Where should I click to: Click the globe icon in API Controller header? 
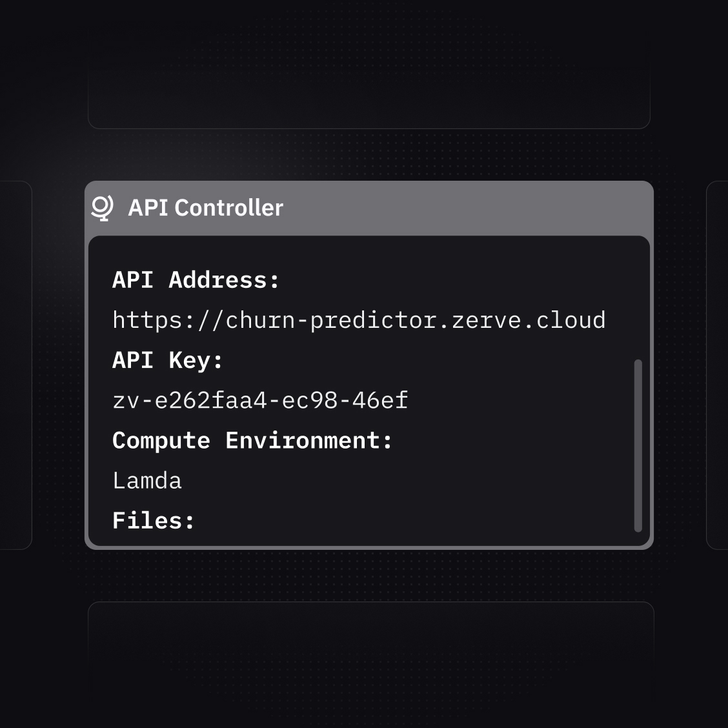point(102,208)
